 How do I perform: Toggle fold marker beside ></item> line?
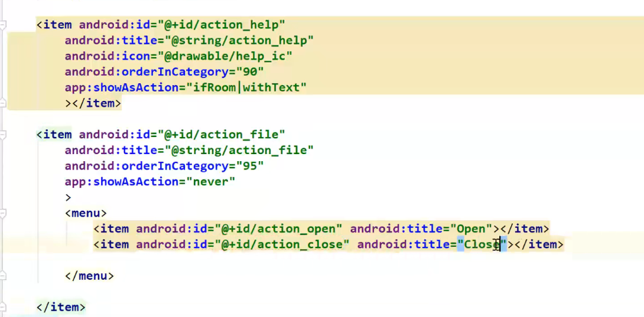(x=3, y=103)
